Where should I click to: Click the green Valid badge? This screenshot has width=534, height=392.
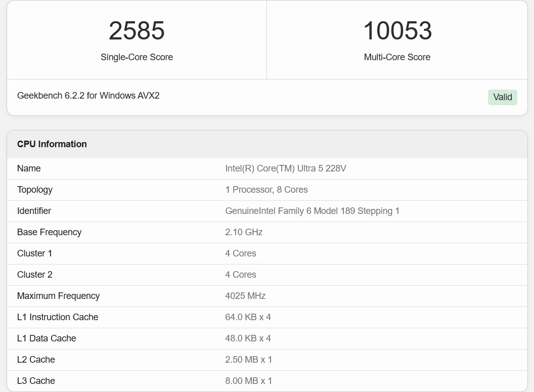(x=502, y=97)
